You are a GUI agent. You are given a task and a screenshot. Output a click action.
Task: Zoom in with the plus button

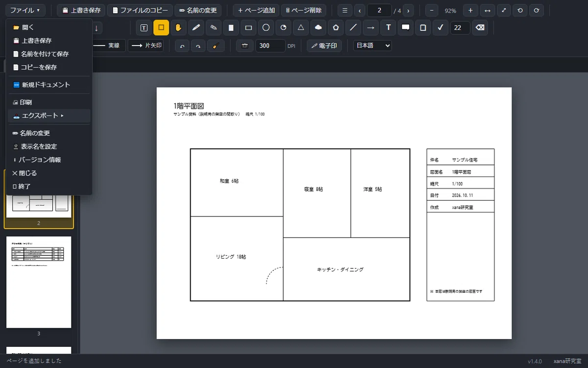point(470,10)
